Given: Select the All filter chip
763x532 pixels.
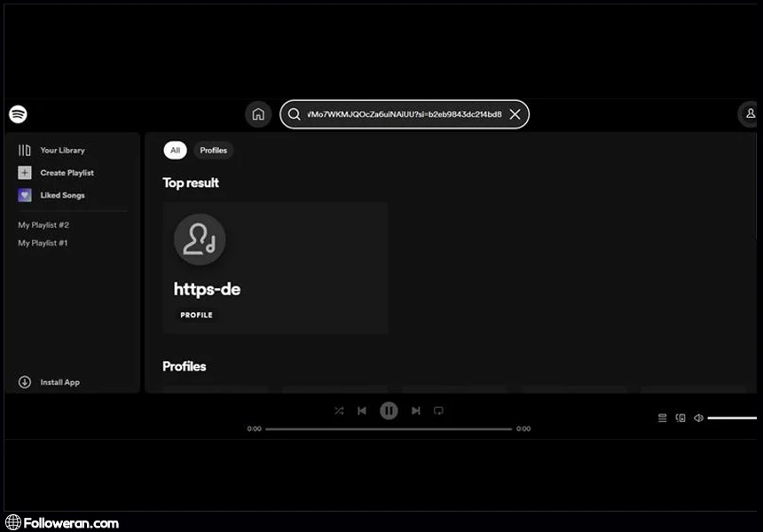Looking at the screenshot, I should (x=175, y=151).
